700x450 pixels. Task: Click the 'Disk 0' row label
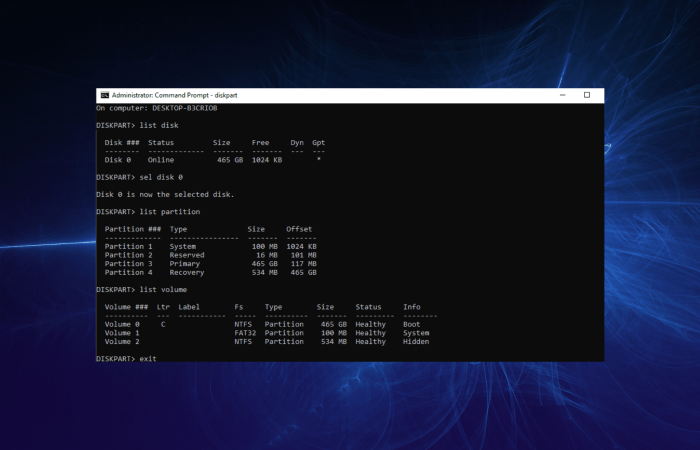click(118, 160)
